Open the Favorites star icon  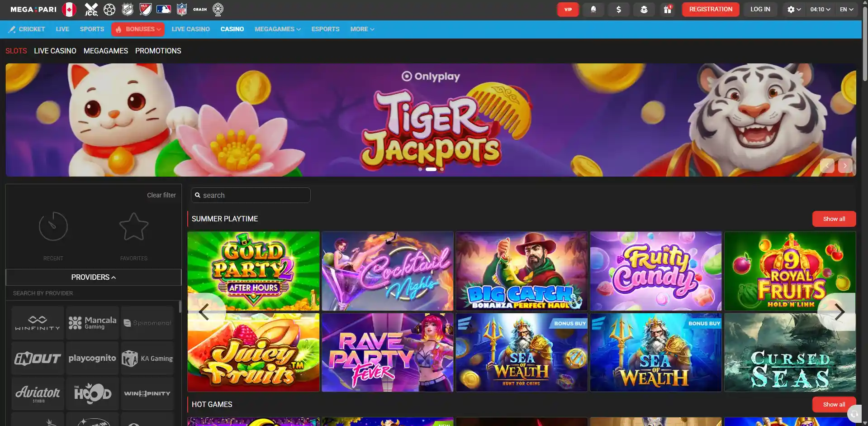(134, 226)
